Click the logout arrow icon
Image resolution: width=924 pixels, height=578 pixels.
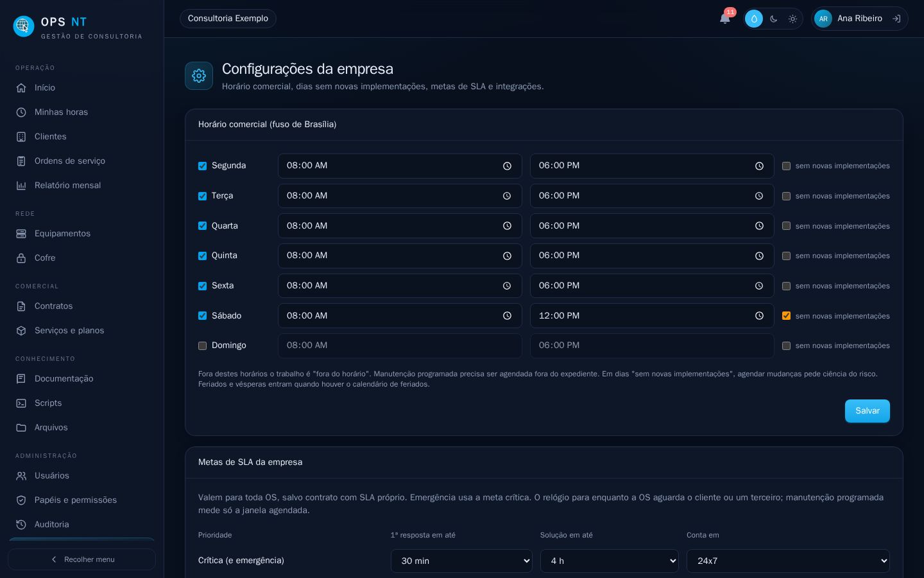tap(896, 19)
